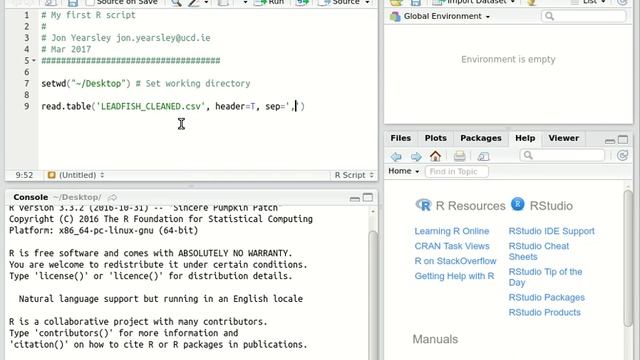Click the (Untitled) section orange icon
This screenshot has height=360, width=640.
[x=51, y=175]
